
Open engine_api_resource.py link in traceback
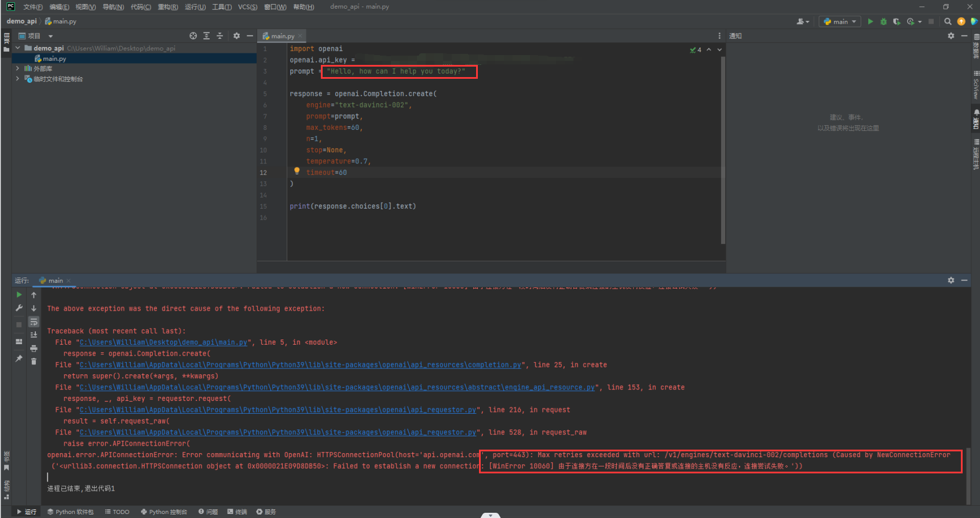(337, 388)
